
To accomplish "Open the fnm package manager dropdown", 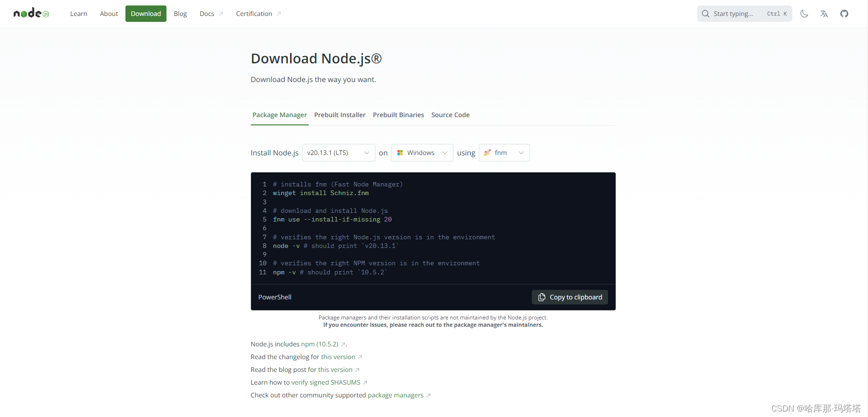I will coord(504,152).
